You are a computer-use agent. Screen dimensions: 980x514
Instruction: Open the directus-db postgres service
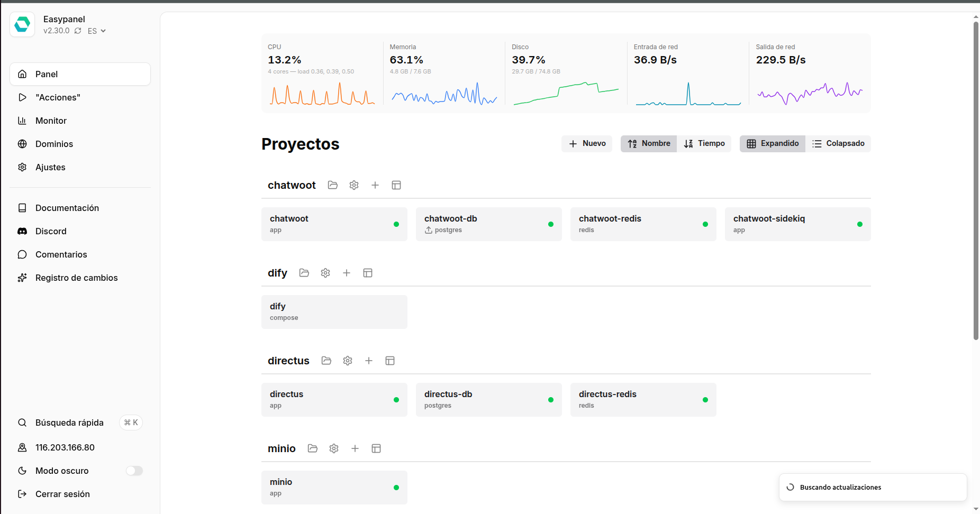489,400
